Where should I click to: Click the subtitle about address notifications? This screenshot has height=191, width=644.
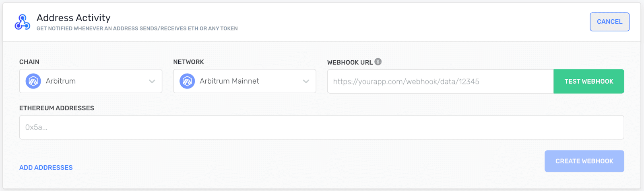tap(137, 29)
